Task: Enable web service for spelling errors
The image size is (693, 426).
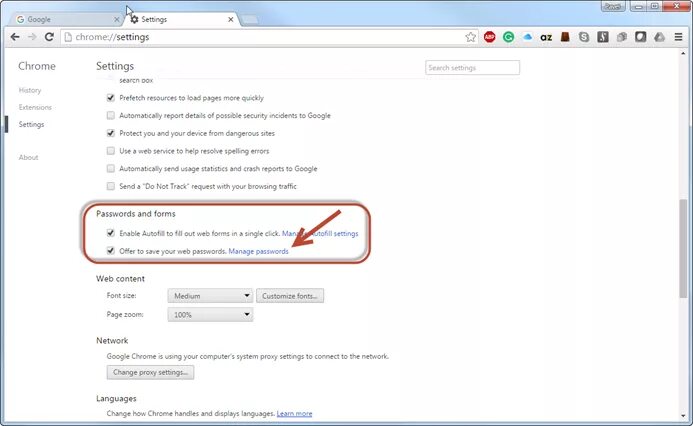Action: 110,151
